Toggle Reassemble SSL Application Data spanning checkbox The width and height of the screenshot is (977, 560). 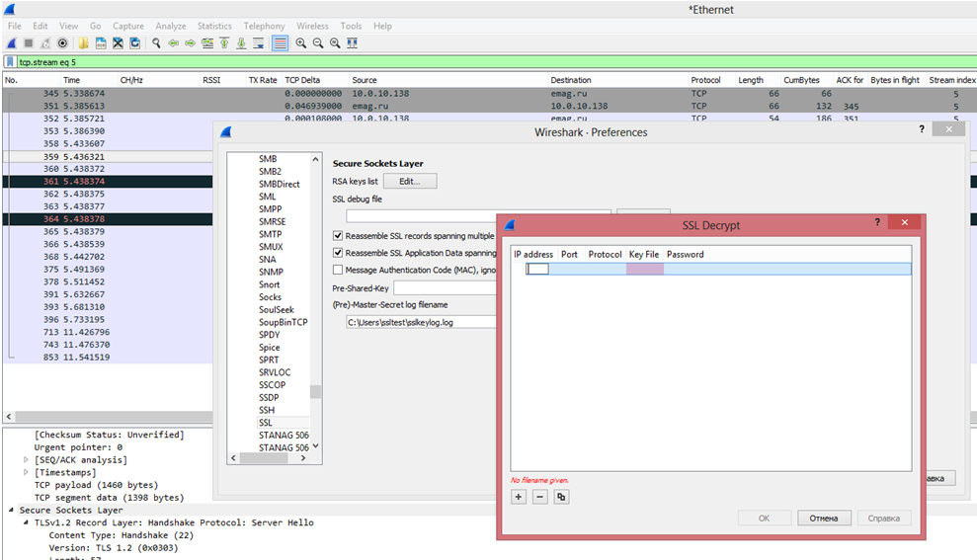338,253
